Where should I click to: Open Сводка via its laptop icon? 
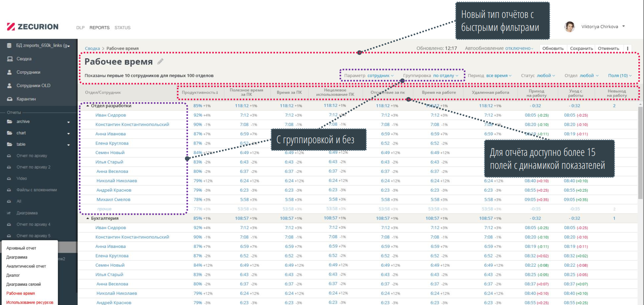(10, 59)
